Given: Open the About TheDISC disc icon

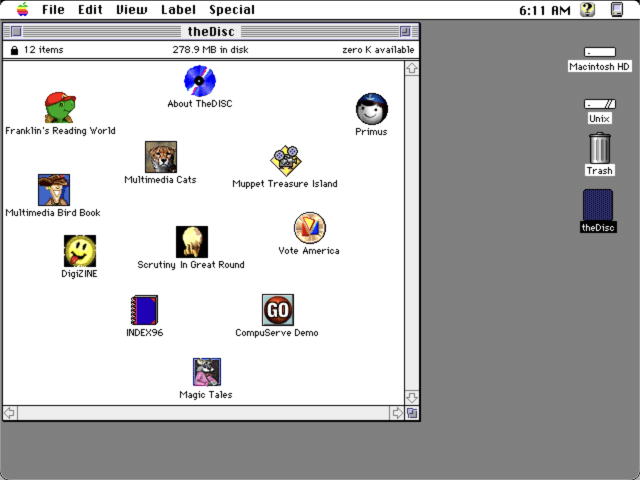Looking at the screenshot, I should [200, 81].
